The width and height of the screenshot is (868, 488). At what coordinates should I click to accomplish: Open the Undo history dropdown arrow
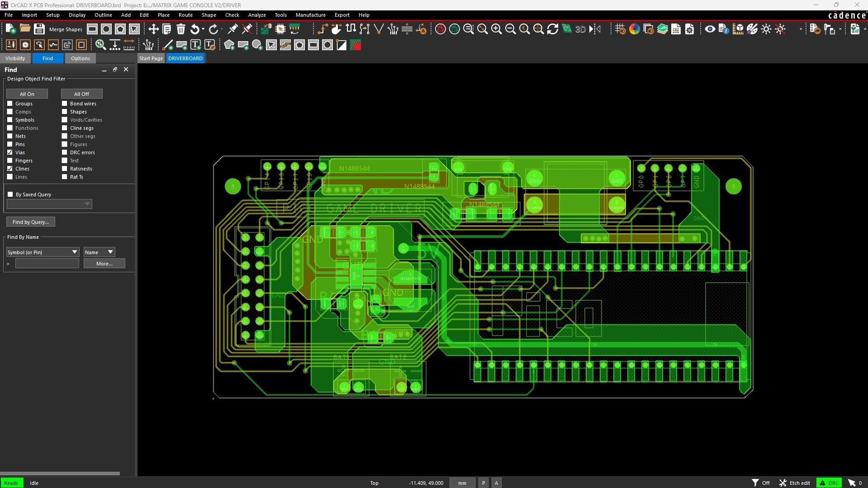coord(203,29)
